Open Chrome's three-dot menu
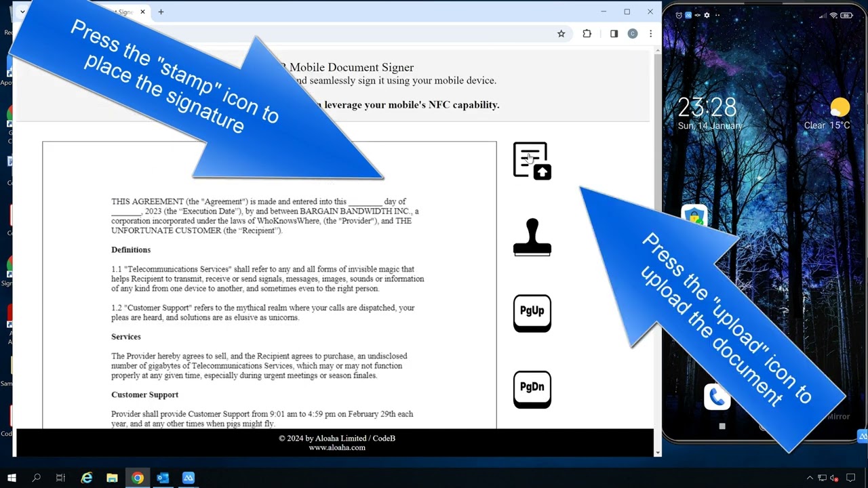868x488 pixels. (650, 34)
